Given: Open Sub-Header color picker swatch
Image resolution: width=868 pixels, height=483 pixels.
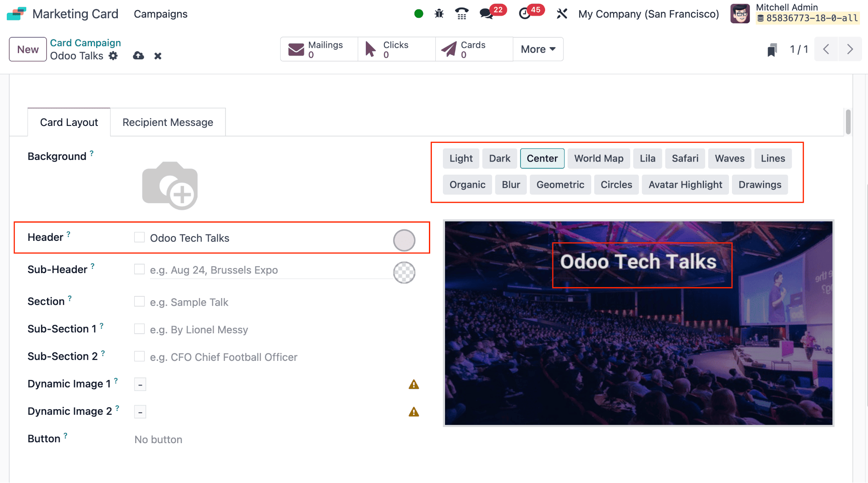Looking at the screenshot, I should click(404, 273).
